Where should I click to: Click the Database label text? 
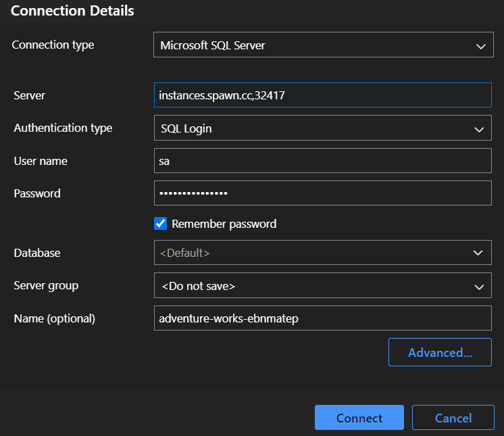[x=37, y=253]
